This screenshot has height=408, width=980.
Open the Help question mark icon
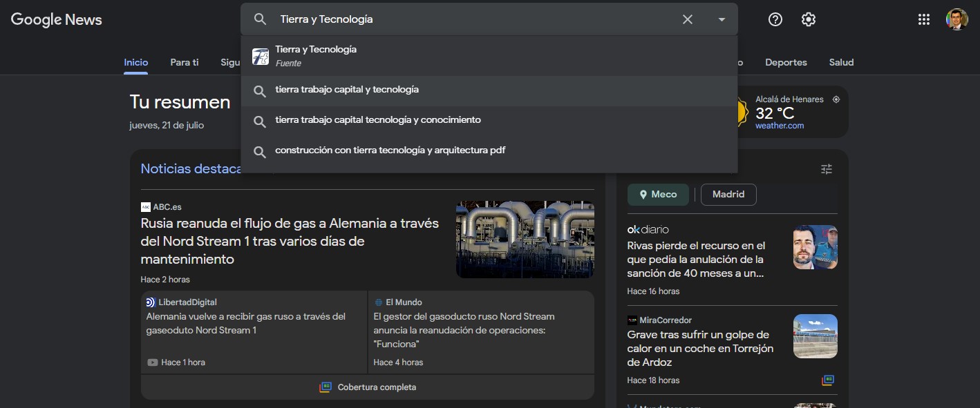[775, 19]
